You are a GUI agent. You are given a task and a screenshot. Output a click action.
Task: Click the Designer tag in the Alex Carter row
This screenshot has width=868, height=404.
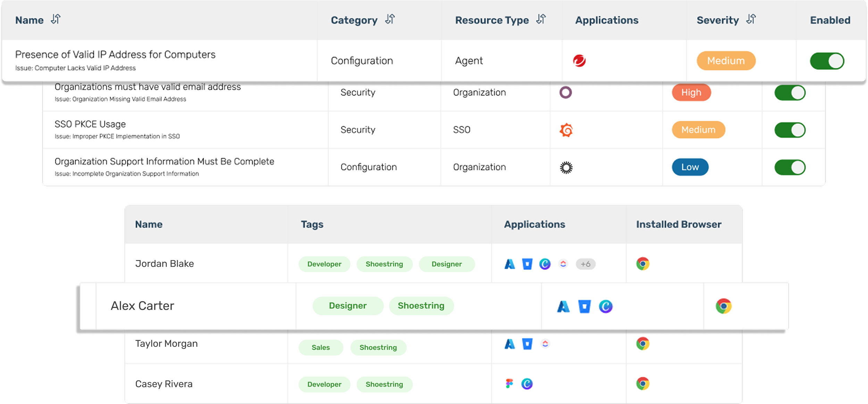[348, 306]
